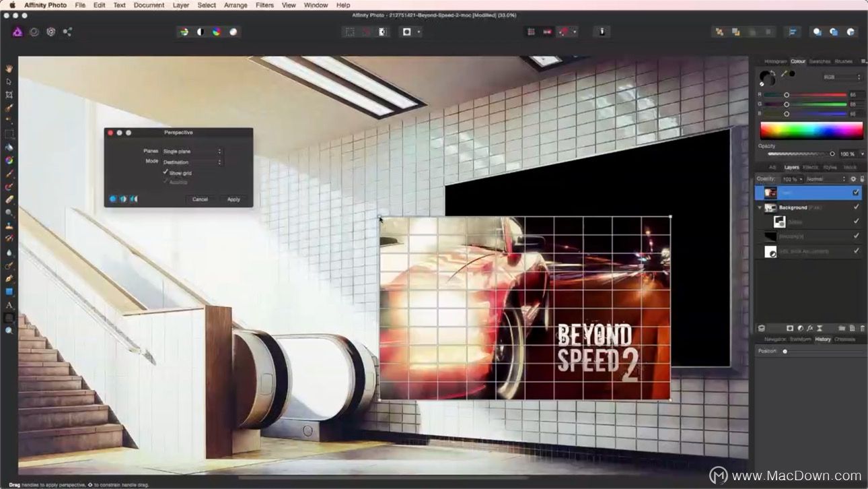Viewport: 868px width, 489px height.
Task: Switch to the Histogram tab
Action: click(x=775, y=61)
